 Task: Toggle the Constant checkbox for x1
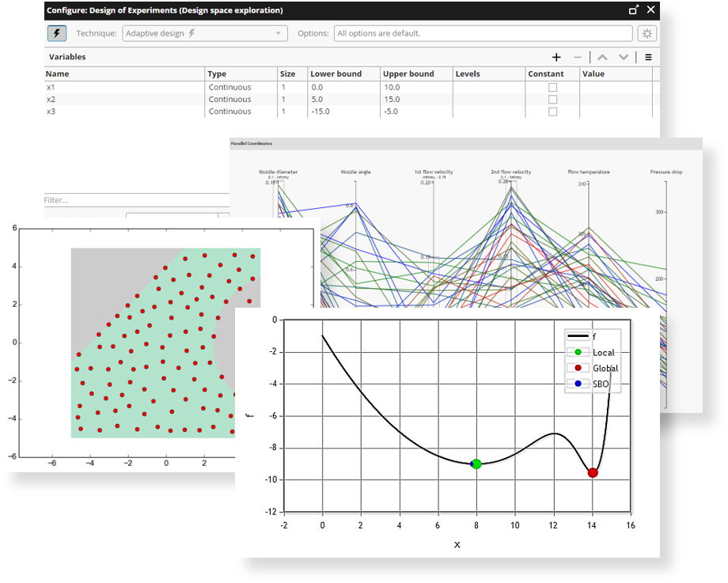(552, 87)
